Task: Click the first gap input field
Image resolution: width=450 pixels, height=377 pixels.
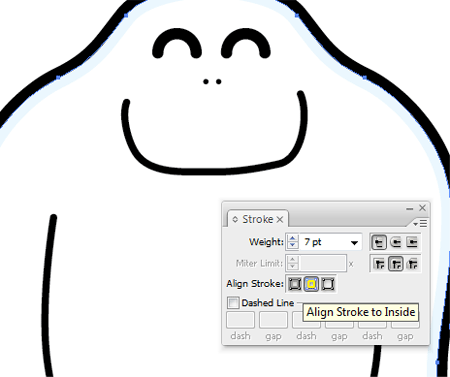Action: 273,320
